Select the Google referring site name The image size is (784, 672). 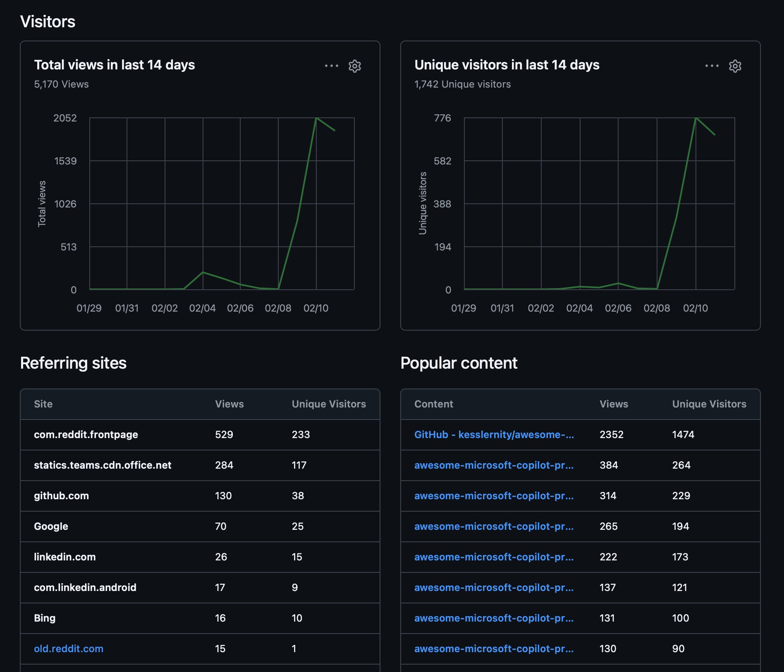(51, 526)
